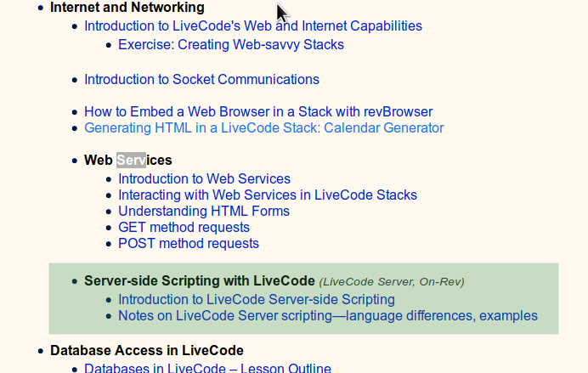The image size is (588, 373).
Task: Click the Calendar Generator HTML link
Action: click(x=263, y=128)
